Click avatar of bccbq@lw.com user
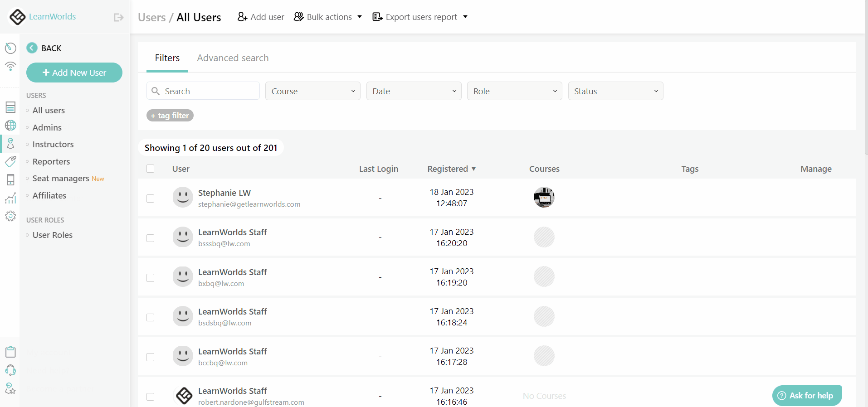 coord(183,356)
